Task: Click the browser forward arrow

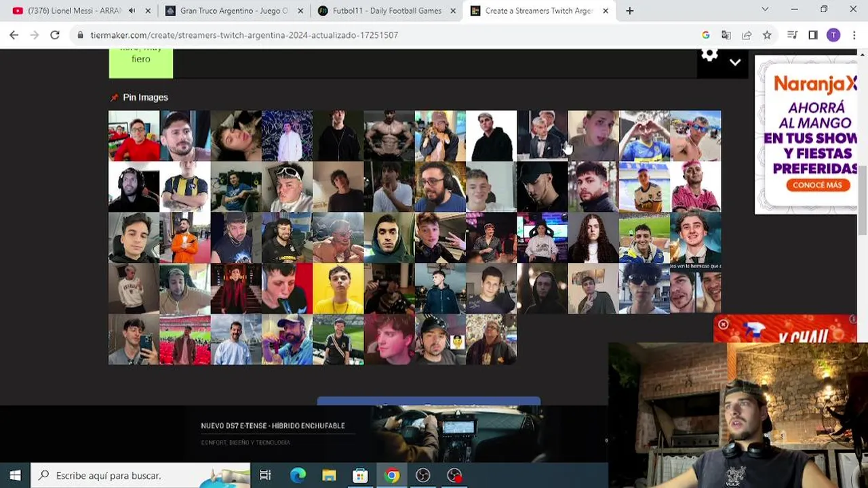Action: [35, 35]
